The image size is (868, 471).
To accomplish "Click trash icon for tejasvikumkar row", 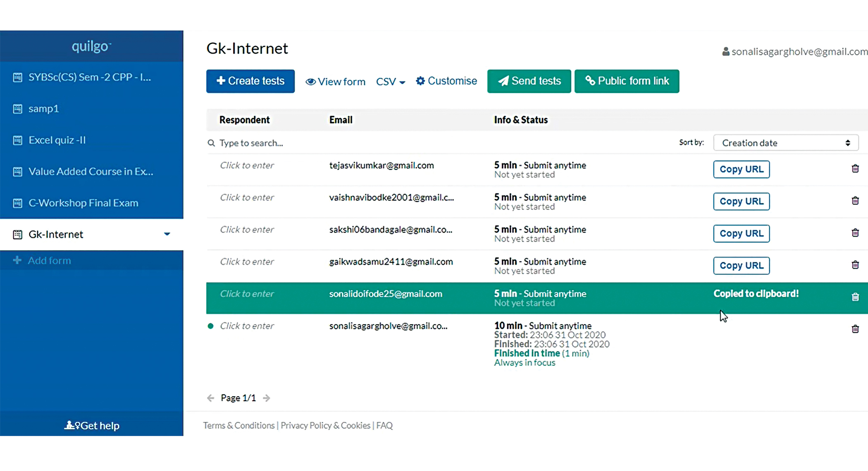I will coord(855,169).
